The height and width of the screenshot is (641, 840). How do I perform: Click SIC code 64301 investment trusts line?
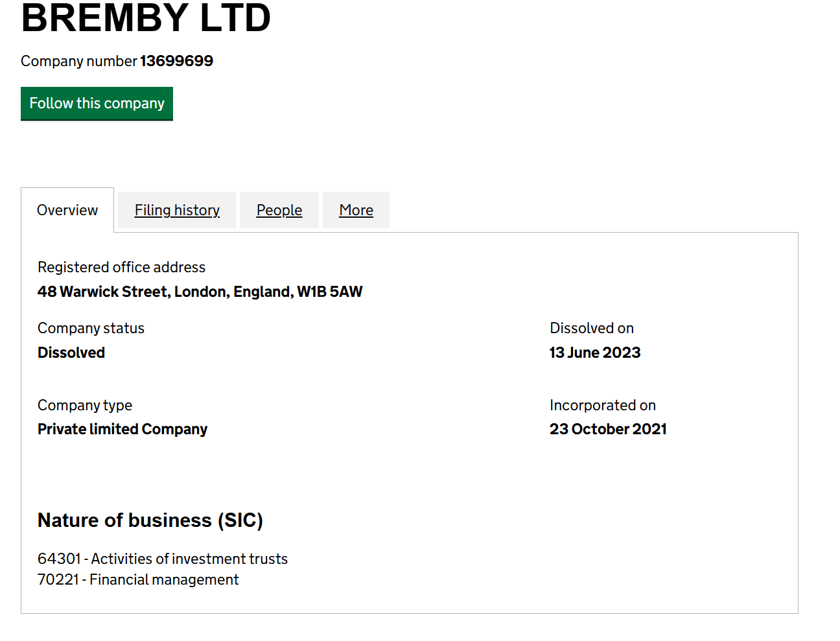(163, 559)
